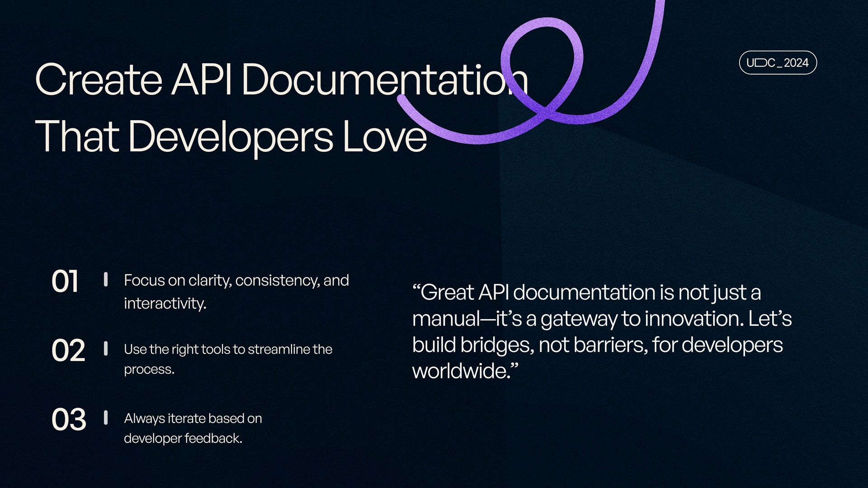Click the vertical divider beside 02

coord(106,348)
